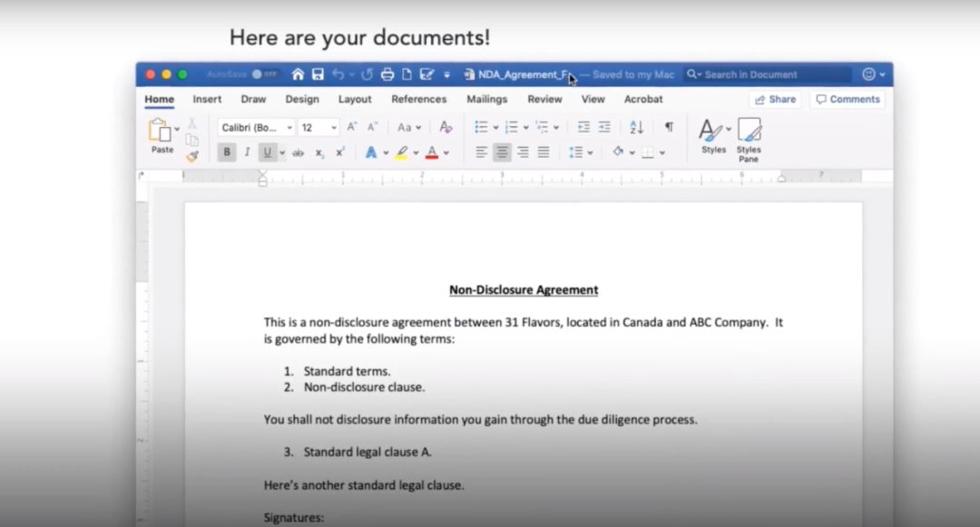Click the Cut scissors icon
This screenshot has width=980, height=527.
click(191, 123)
